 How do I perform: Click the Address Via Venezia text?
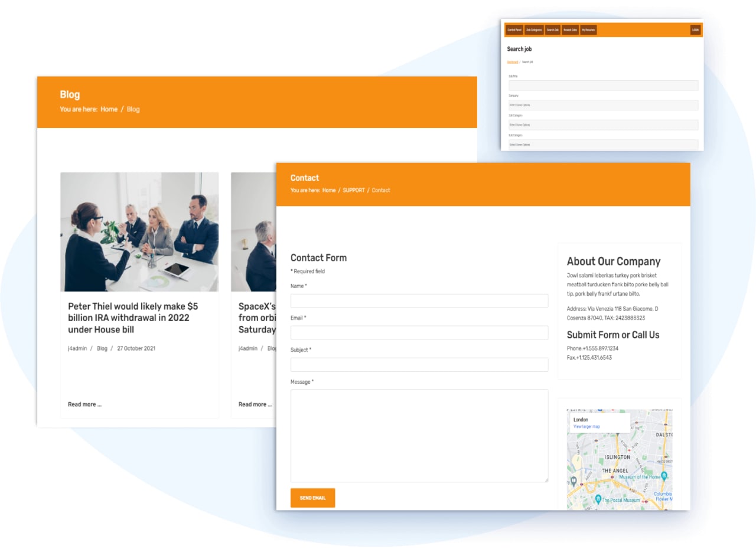click(x=612, y=313)
